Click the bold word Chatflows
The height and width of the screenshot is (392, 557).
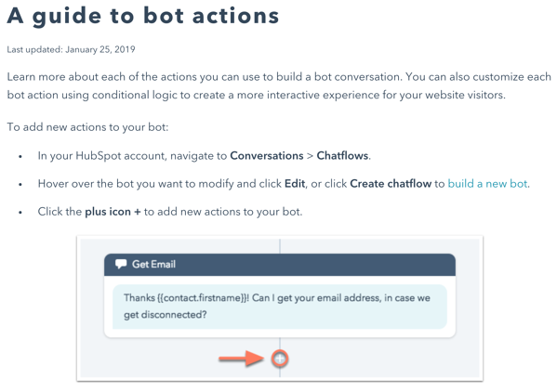click(342, 155)
